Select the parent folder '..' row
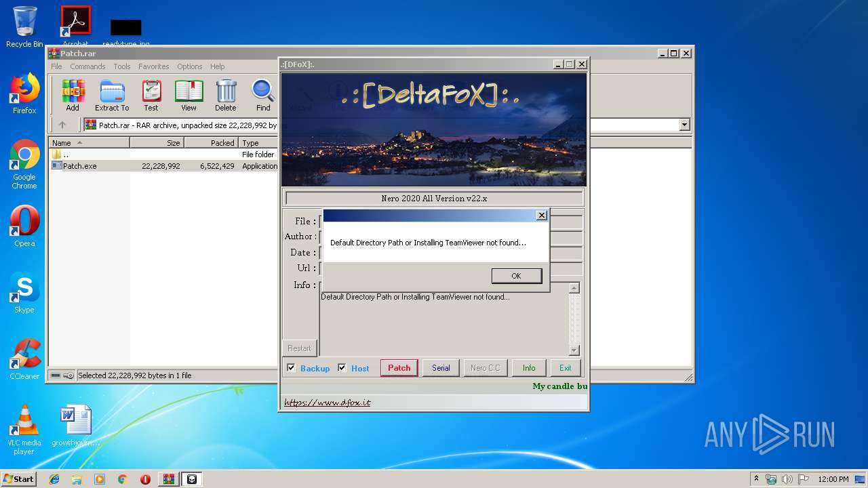This screenshot has width=868, height=488. pos(164,155)
